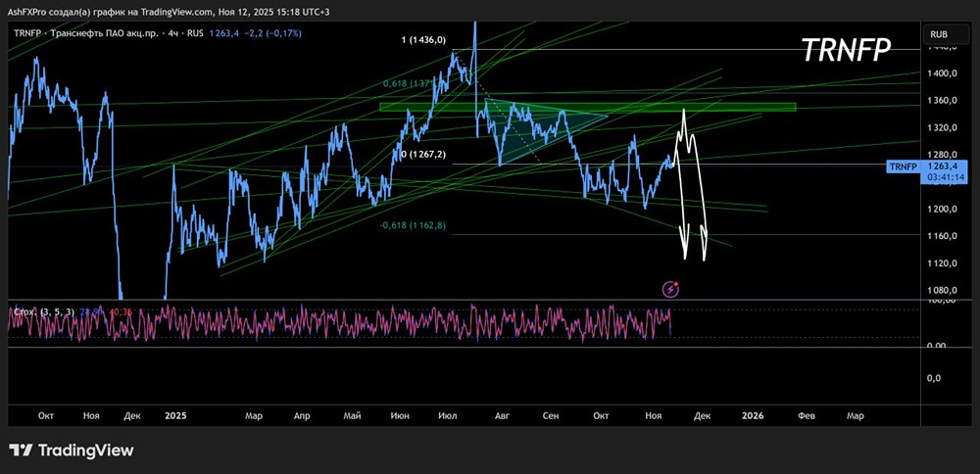
Task: Click the Стох. (3, 5, 3) indicator label
Action: (43, 311)
